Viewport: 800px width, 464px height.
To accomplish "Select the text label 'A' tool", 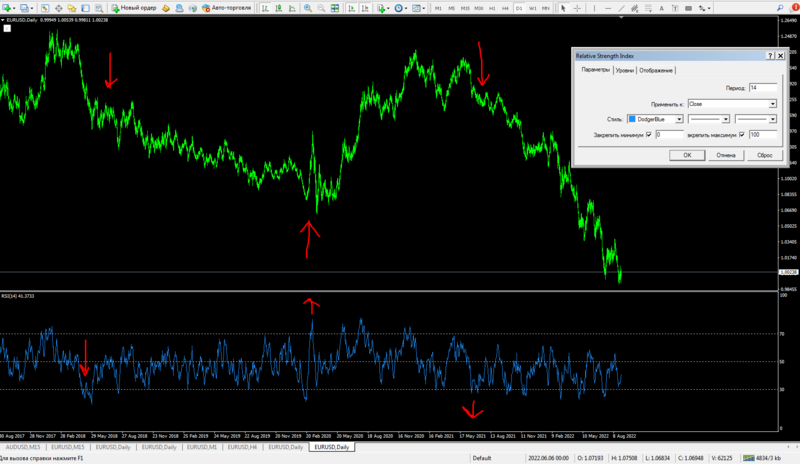I will [x=661, y=8].
